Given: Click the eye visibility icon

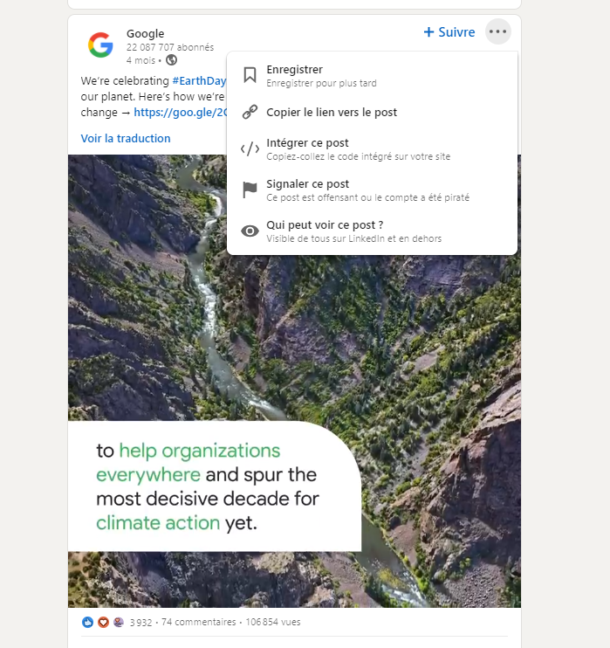Looking at the screenshot, I should 250,231.
